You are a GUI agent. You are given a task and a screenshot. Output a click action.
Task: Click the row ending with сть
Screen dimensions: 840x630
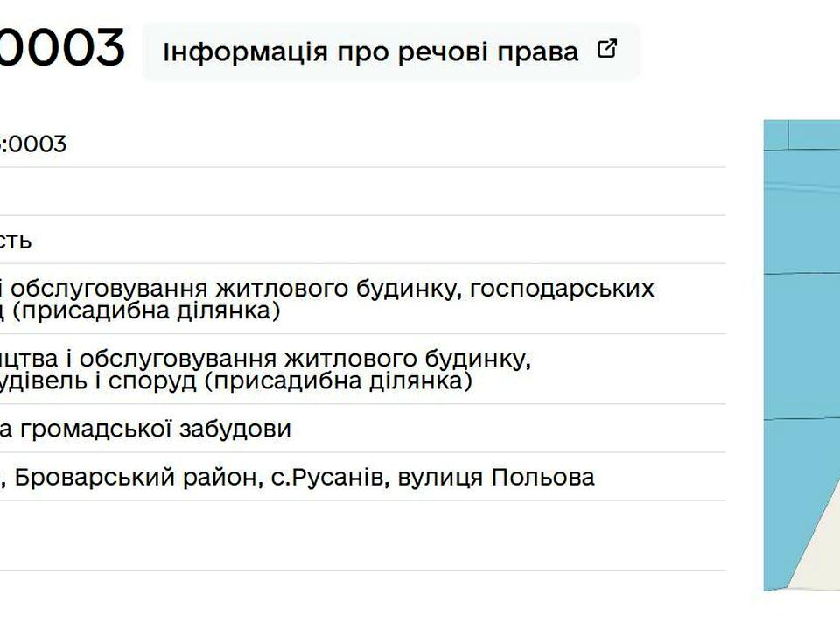click(362, 240)
